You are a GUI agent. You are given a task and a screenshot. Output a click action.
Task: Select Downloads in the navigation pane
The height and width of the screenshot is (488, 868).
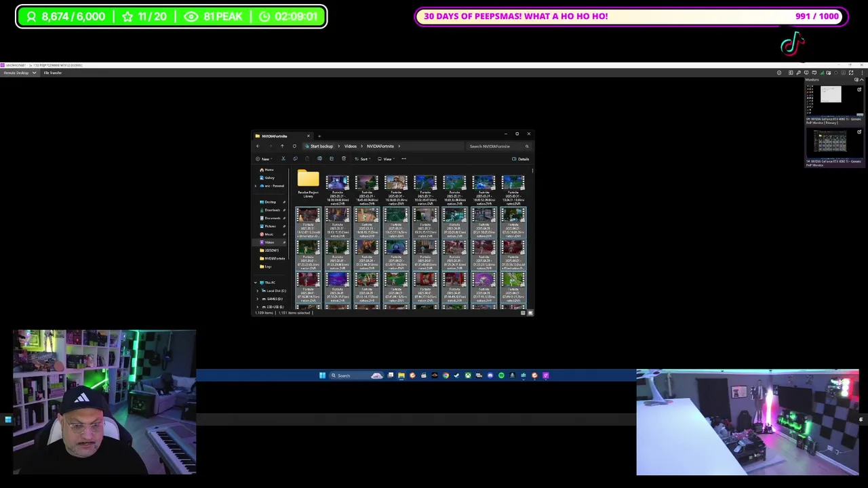[x=271, y=210]
